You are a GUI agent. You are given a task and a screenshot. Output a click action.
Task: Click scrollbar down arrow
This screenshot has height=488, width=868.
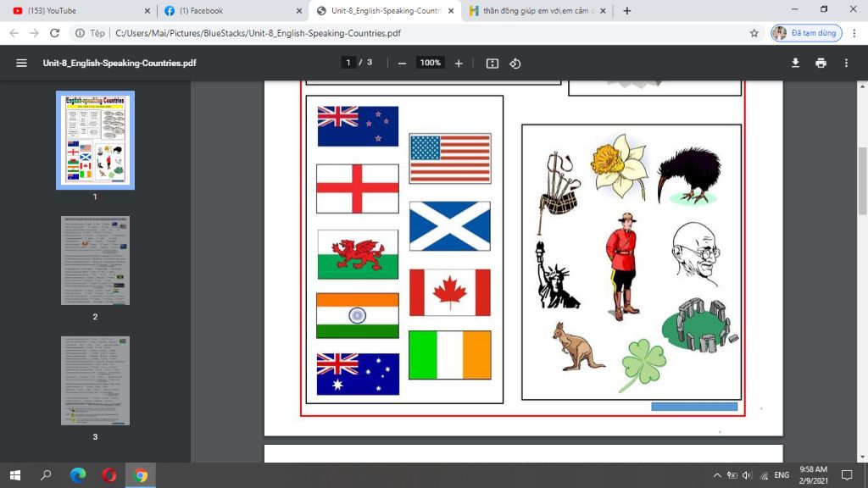[x=862, y=457]
